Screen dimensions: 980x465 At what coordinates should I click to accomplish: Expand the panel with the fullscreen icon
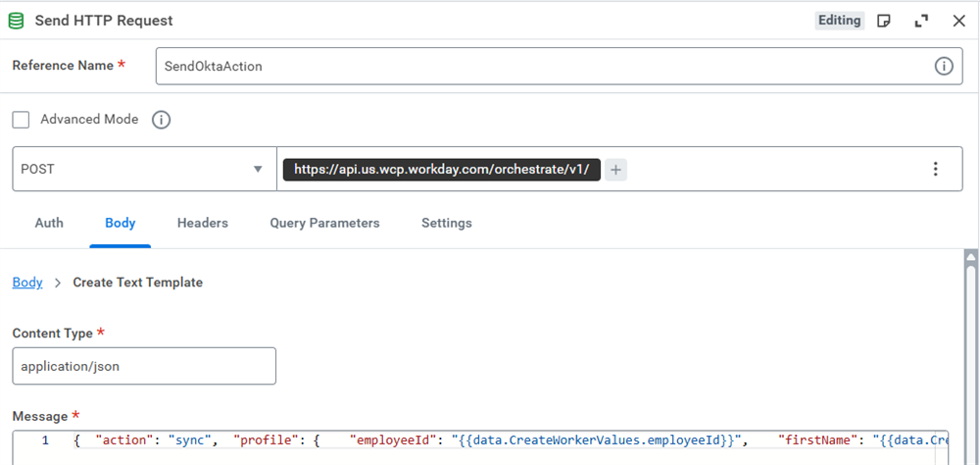(921, 21)
